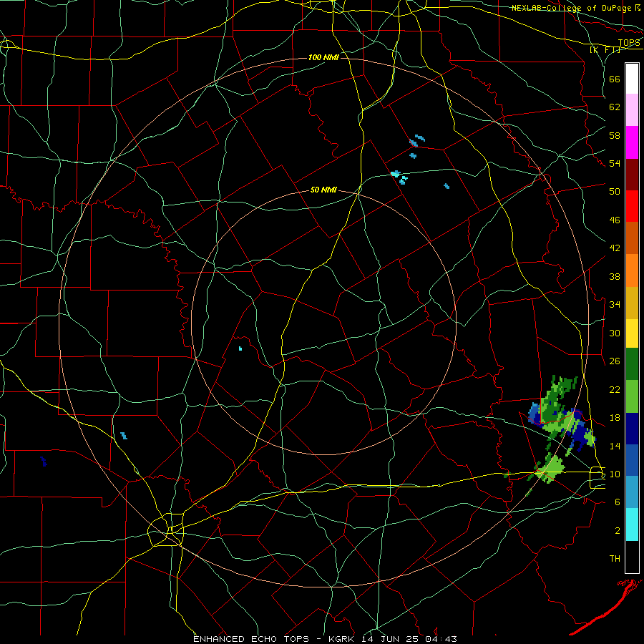Viewport: 644px width, 644px height.
Task: Click the cyan 10 kft legend color
Action: coord(632,525)
